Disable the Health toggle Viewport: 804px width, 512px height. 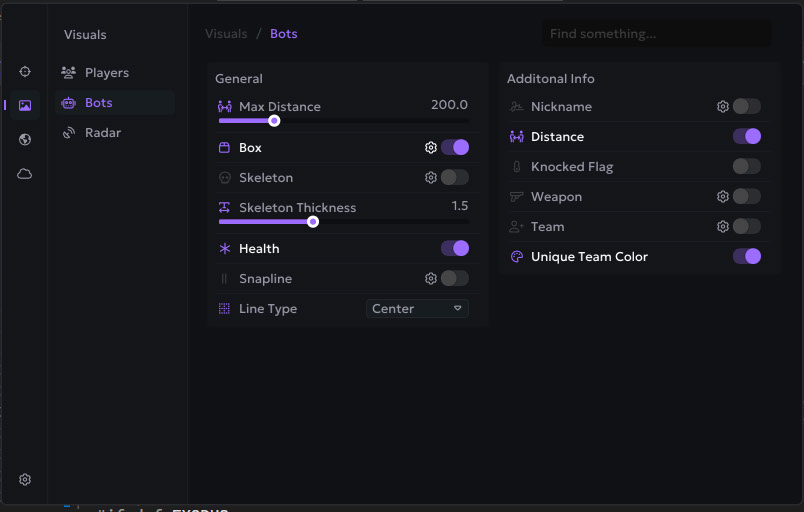[x=455, y=248]
